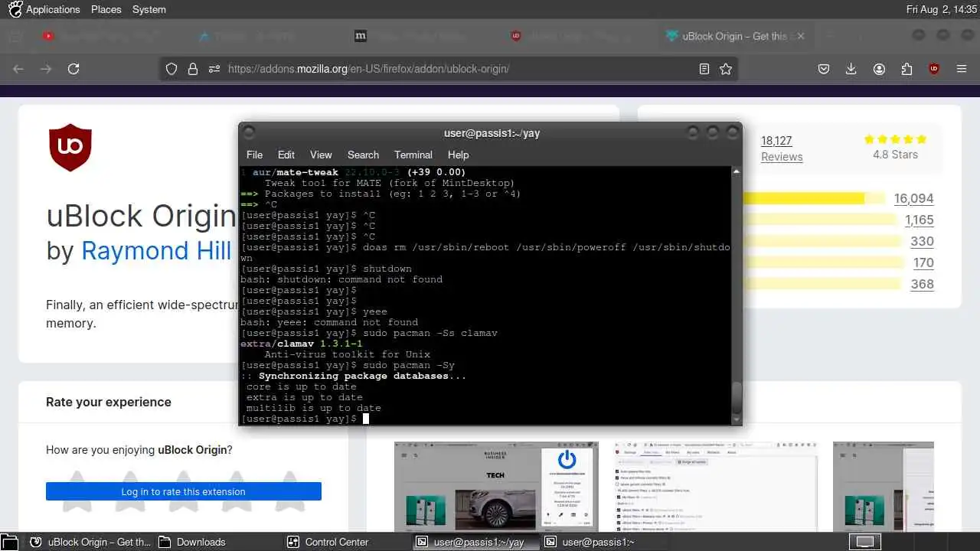
Task: Open the Business Insider car screenshot thumbnail
Action: pos(496,486)
